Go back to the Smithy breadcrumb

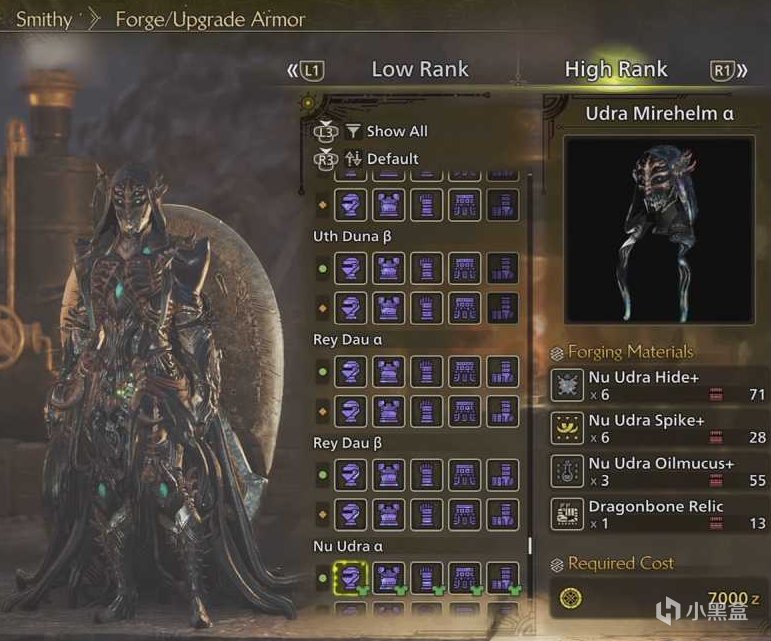44,20
